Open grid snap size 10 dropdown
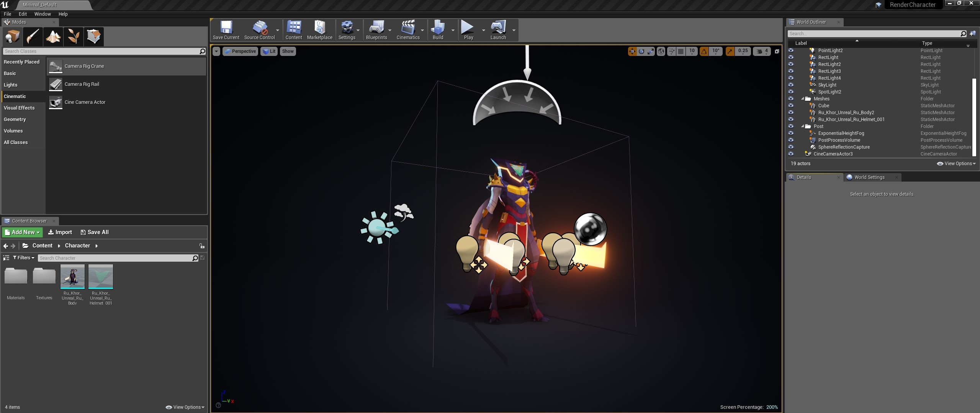Image resolution: width=980 pixels, height=413 pixels. click(x=692, y=51)
